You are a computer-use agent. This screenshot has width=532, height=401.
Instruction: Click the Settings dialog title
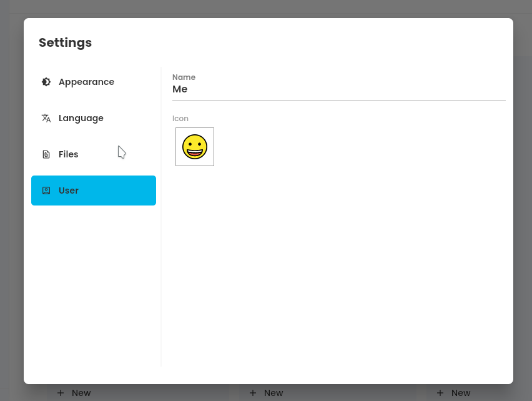(65, 42)
